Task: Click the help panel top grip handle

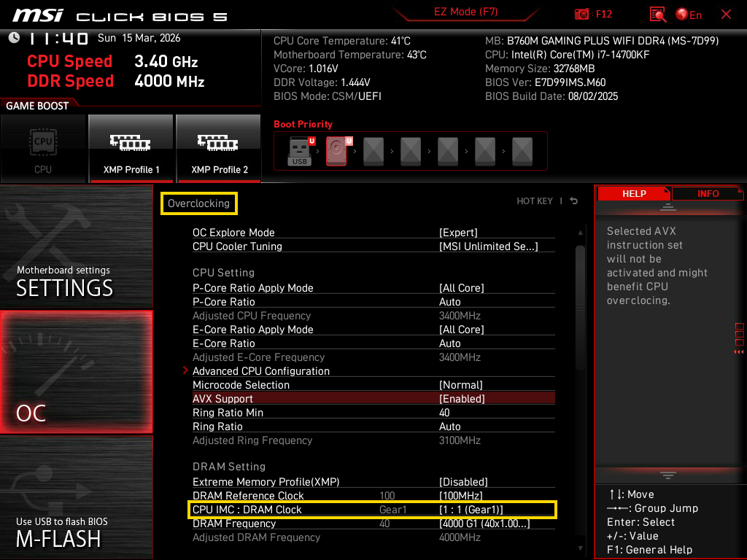Action: point(668,206)
